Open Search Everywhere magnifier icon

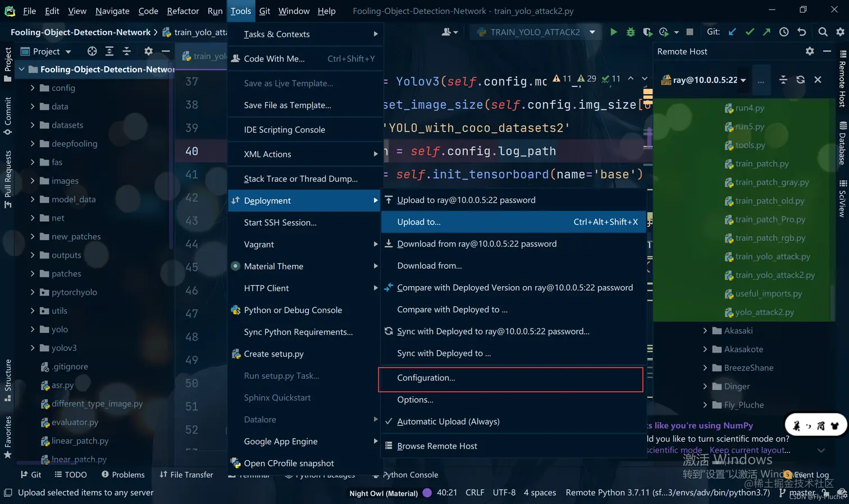pos(823,32)
